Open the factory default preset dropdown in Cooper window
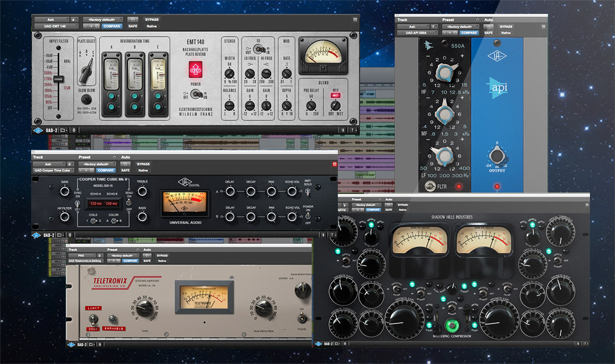 click(97, 164)
